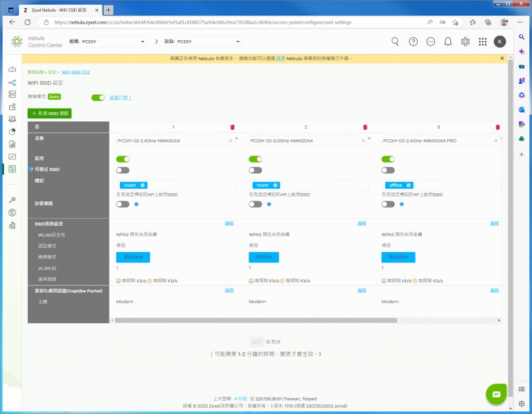Remove office tag from SSID 3

pos(409,185)
